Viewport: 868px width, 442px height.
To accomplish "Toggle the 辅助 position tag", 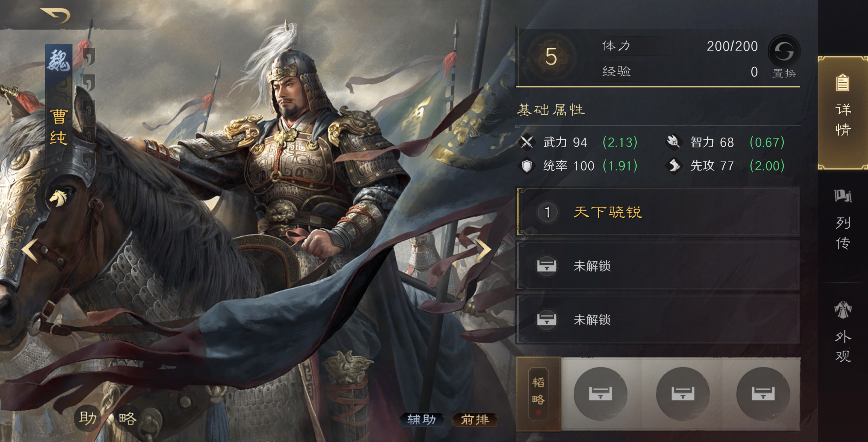I will click(x=422, y=420).
